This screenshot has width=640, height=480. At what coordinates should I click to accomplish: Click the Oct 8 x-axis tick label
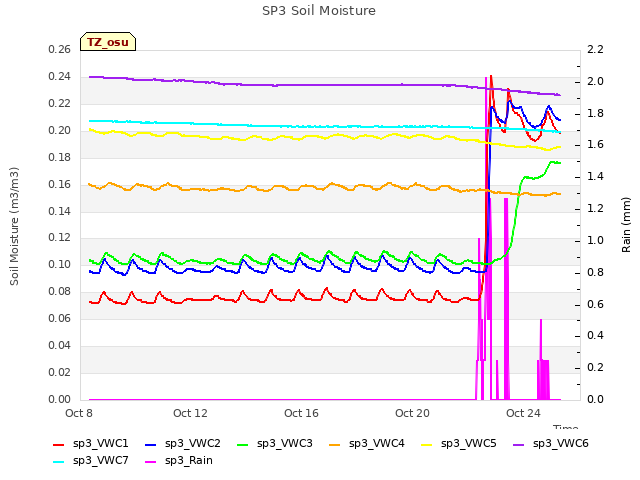point(79,413)
